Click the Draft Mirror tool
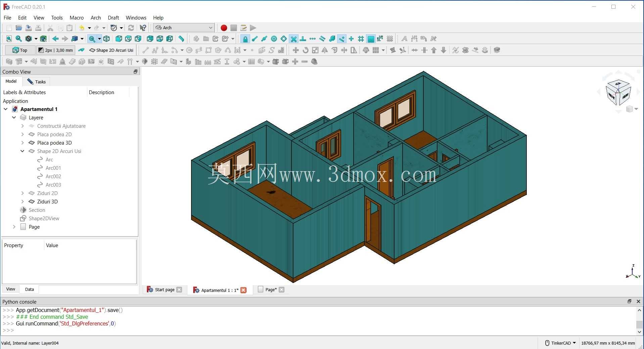This screenshot has width=644, height=349. (325, 50)
